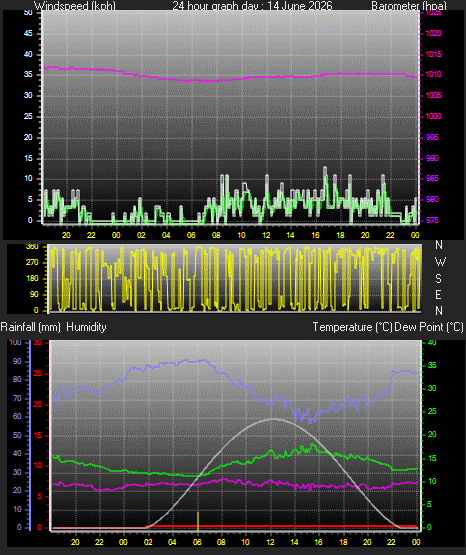Pick the 45 value on windspeed axis
466x555 pixels.
(x=28, y=33)
